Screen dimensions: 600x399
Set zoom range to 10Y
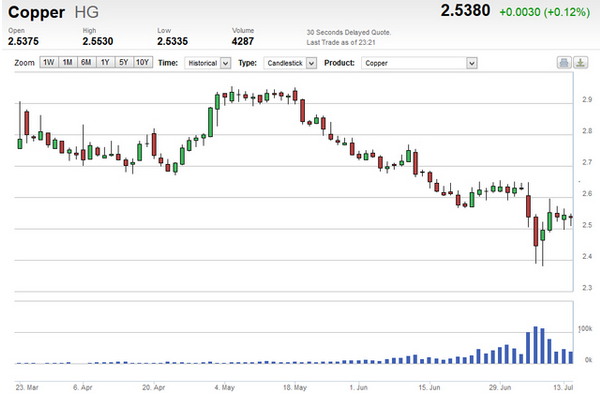coord(143,62)
